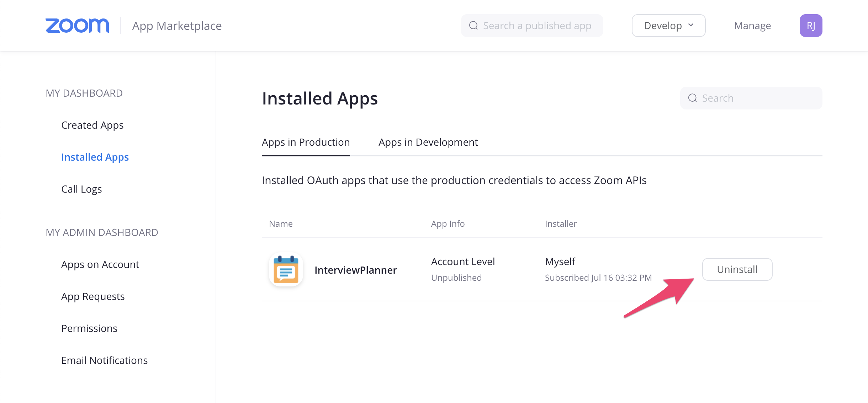
Task: Click the Myself installer text
Action: 560,262
